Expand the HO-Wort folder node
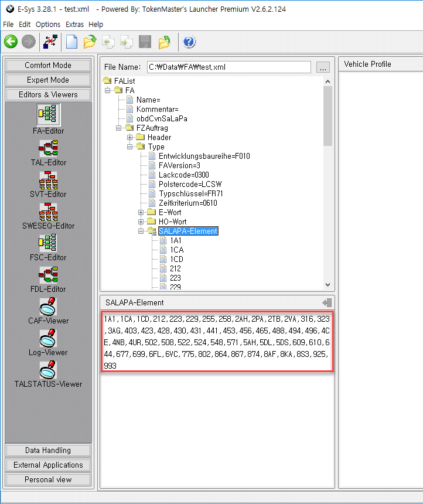This screenshot has width=423, height=504. pos(141,222)
